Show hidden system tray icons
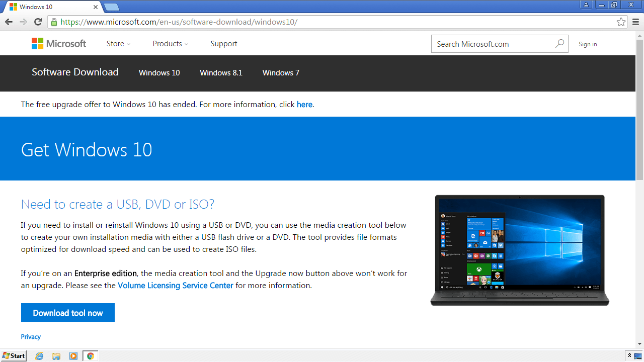Screen dimensions: 644x362 pos(629,355)
